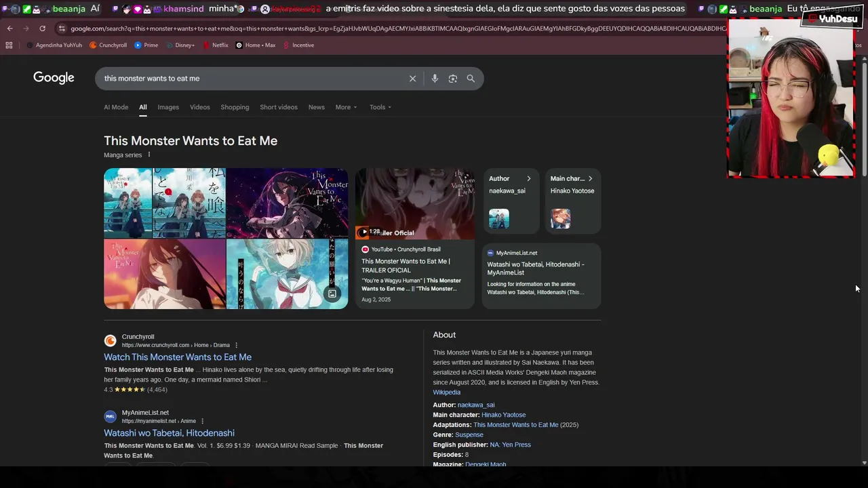Click the NA: Yen Press publisher link
868x488 pixels.
tap(511, 445)
